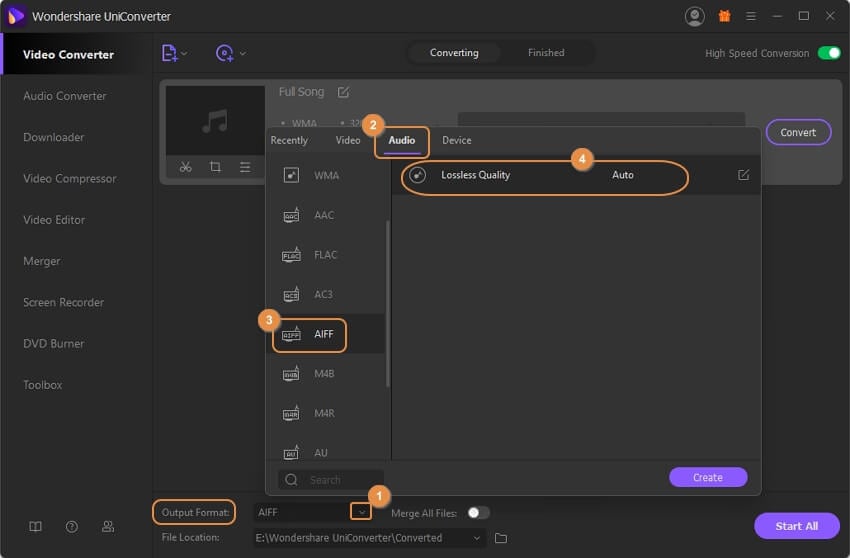Toggle High Speed Conversion switch
This screenshot has height=558, width=850.
tap(829, 53)
